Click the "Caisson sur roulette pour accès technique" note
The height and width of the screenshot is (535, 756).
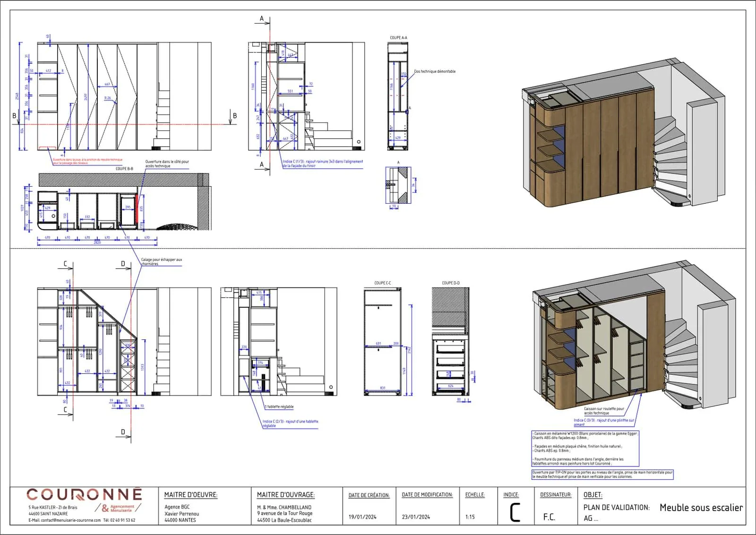click(x=604, y=411)
